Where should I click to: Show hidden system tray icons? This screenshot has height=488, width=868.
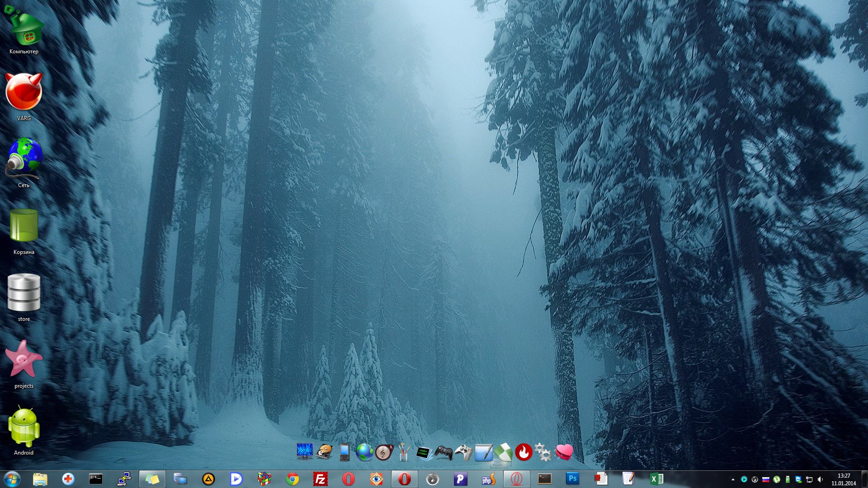[x=733, y=479]
